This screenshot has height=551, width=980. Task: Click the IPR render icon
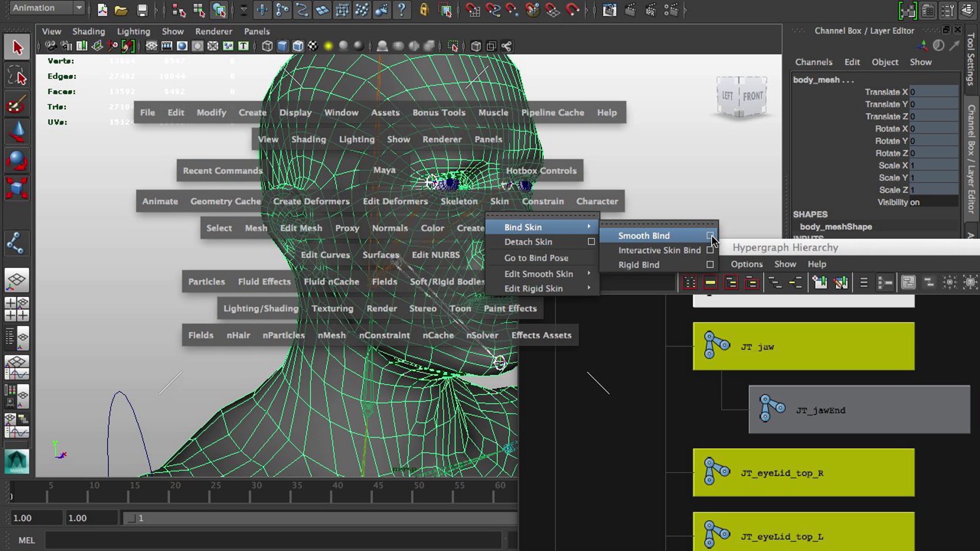(x=650, y=10)
